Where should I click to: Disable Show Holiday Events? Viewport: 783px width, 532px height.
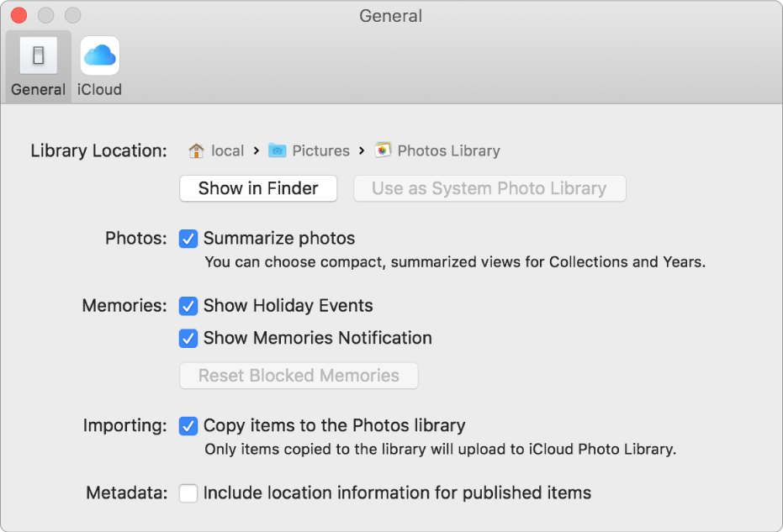point(188,306)
